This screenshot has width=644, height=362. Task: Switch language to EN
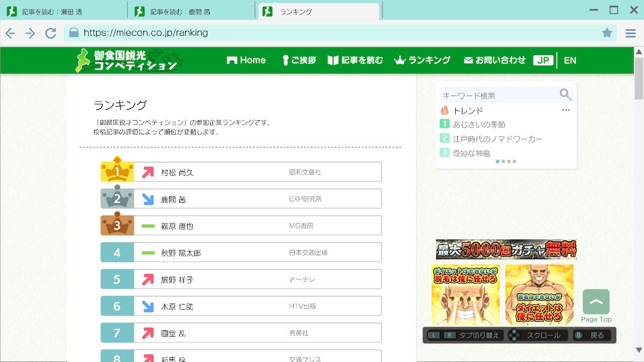570,60
